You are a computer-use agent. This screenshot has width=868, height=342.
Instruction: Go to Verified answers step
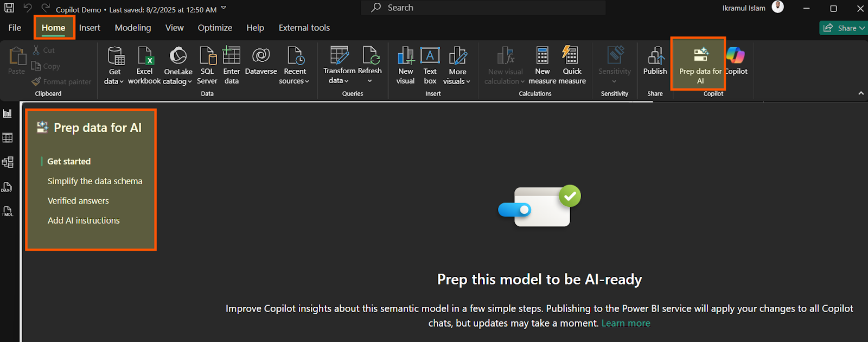(78, 201)
